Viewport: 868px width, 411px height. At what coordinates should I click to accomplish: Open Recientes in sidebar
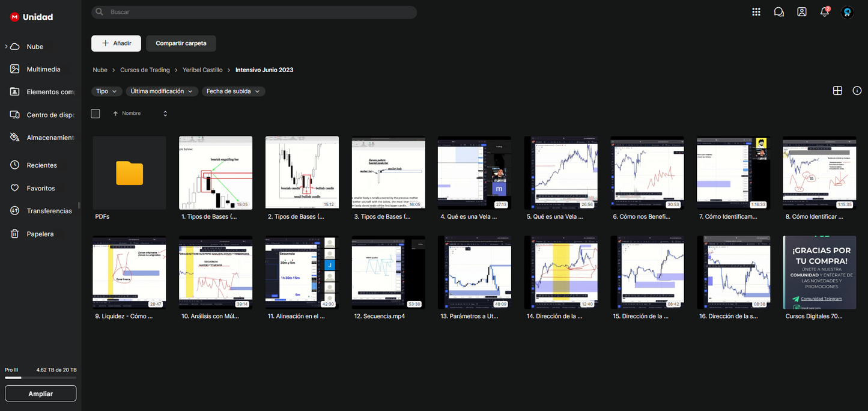[x=41, y=165]
